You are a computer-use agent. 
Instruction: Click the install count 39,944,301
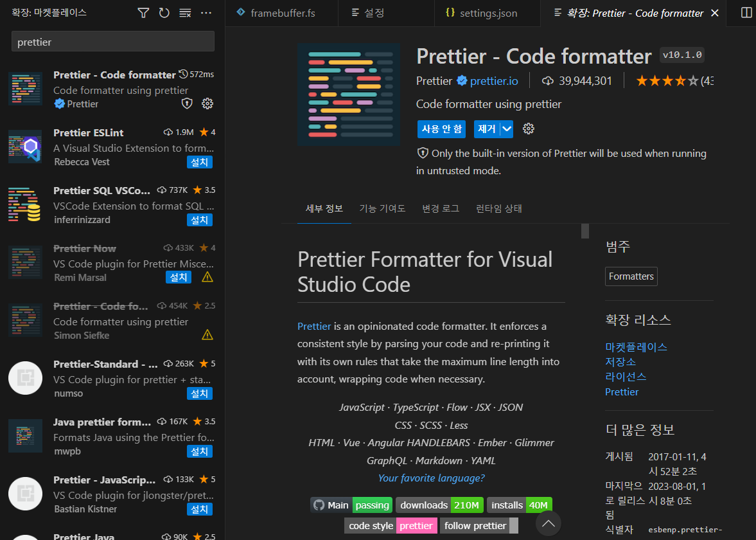(x=577, y=80)
